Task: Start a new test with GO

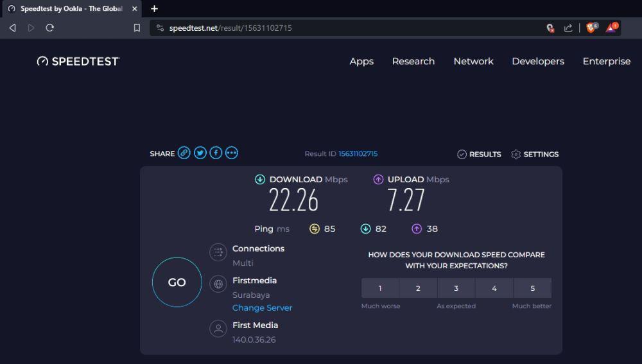Action: (x=177, y=282)
